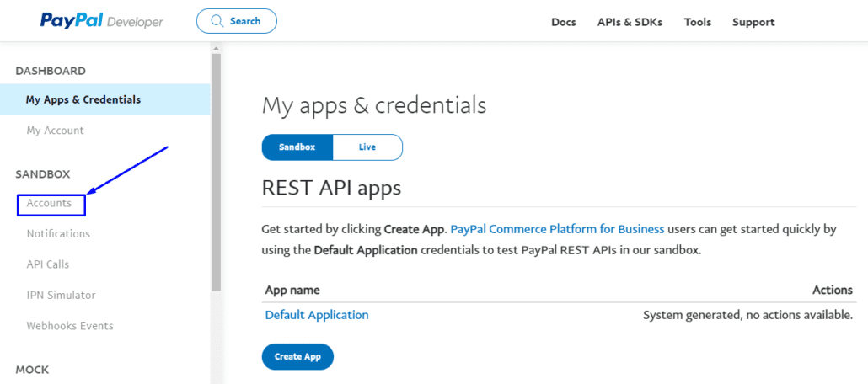868x384 pixels.
Task: Open the API Calls page
Action: click(47, 264)
